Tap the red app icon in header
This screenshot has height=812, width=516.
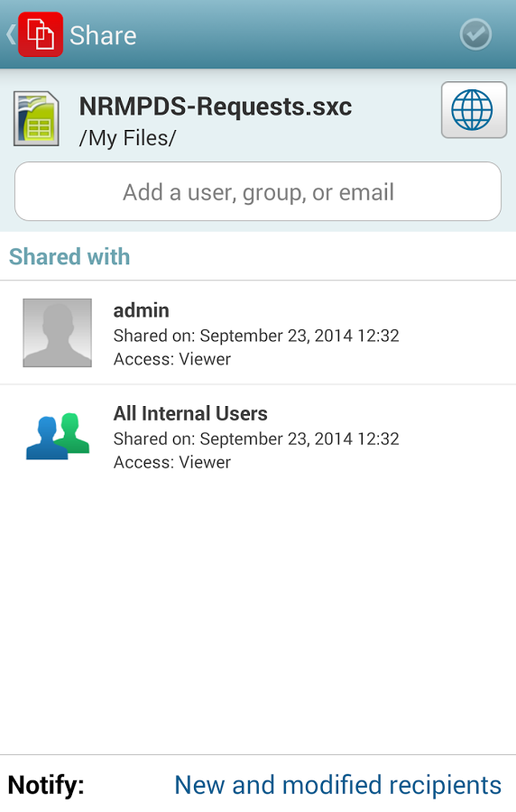[x=41, y=34]
